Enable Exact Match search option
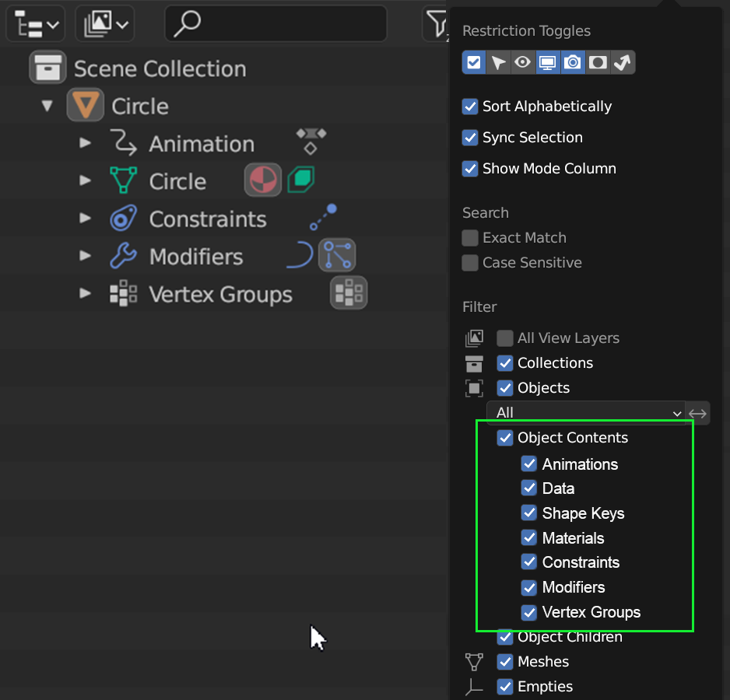The image size is (730, 700). point(470,238)
